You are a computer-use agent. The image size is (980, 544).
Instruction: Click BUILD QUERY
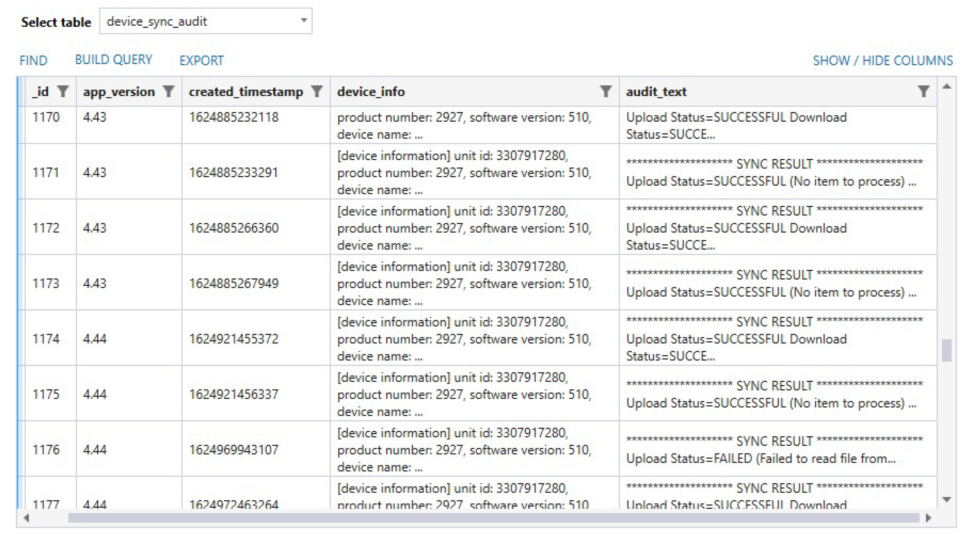click(113, 60)
